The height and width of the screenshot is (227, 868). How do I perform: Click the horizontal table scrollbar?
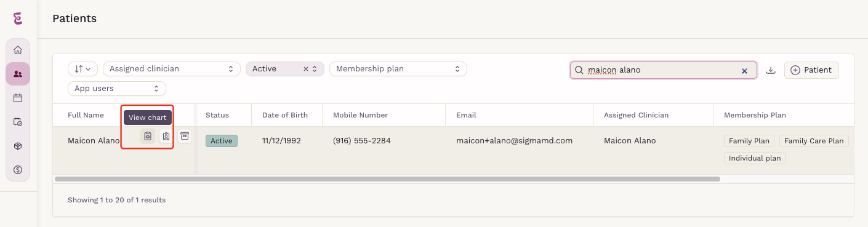click(x=387, y=179)
